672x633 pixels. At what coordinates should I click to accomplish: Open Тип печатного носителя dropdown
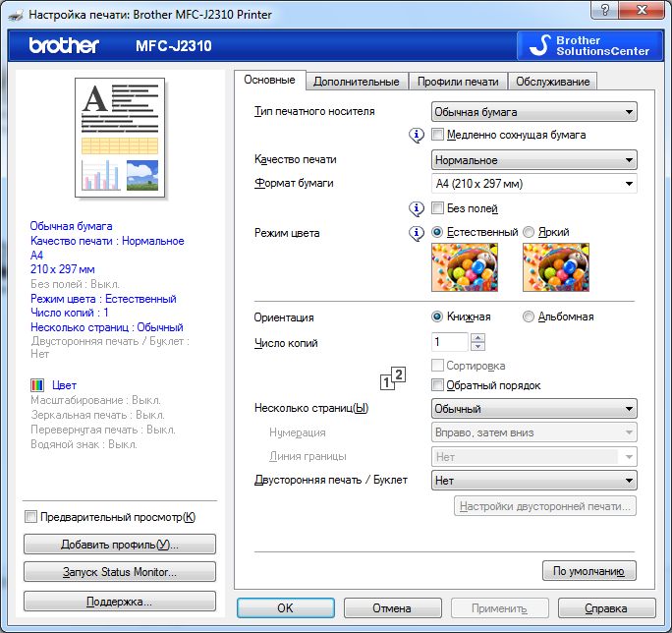point(534,112)
